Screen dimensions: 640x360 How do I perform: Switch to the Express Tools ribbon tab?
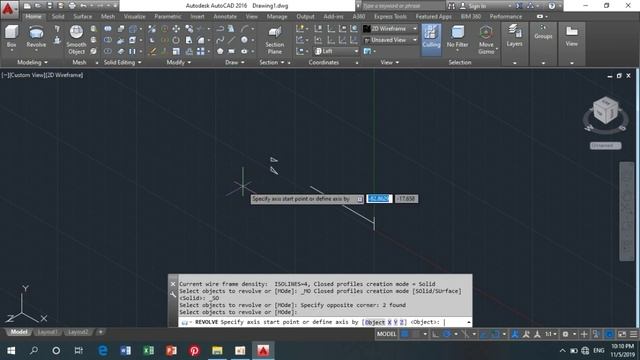(390, 16)
